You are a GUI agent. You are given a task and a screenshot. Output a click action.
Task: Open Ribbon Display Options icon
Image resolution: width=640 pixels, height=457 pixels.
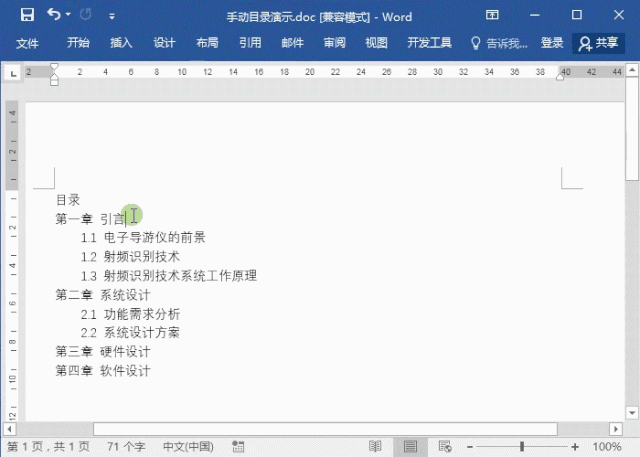tap(492, 15)
